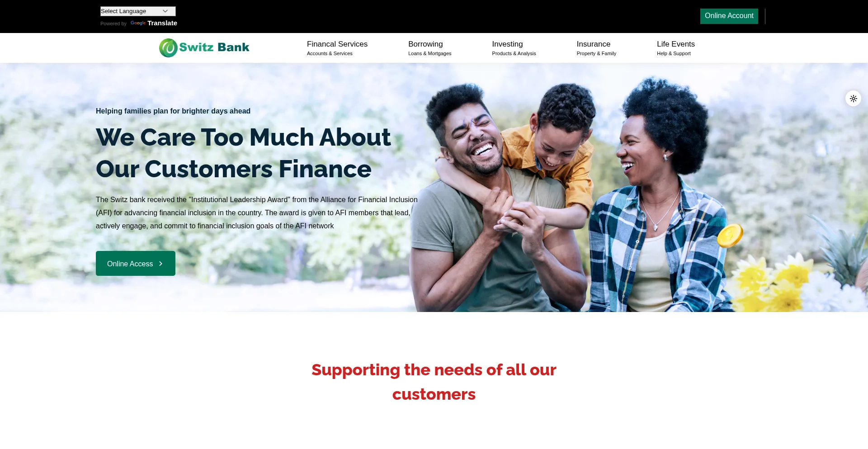Click the Property & Family subtitle
Screen dimensions: 868x449
tap(596, 53)
